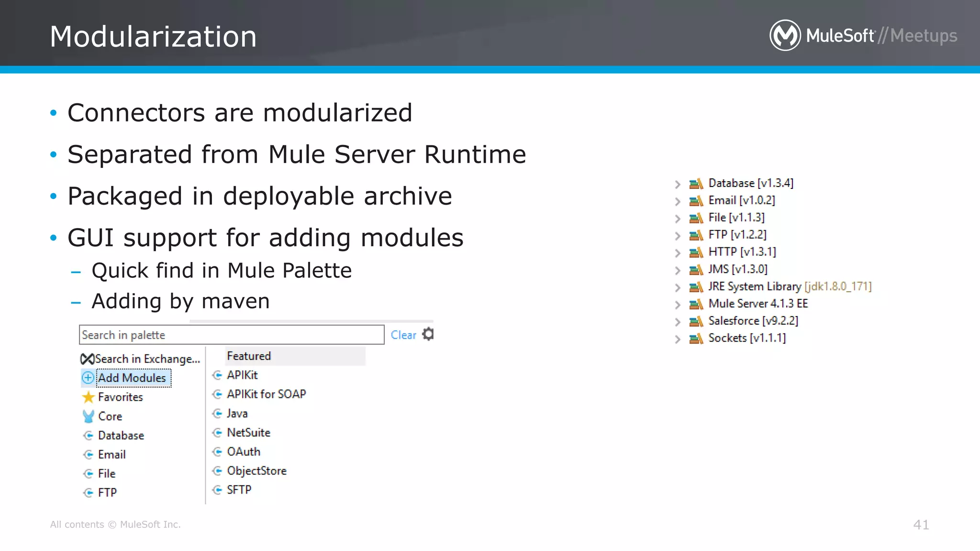Expand the Salesforce [v9.2.2] library node
Viewport: 980px width, 551px height.
(678, 322)
